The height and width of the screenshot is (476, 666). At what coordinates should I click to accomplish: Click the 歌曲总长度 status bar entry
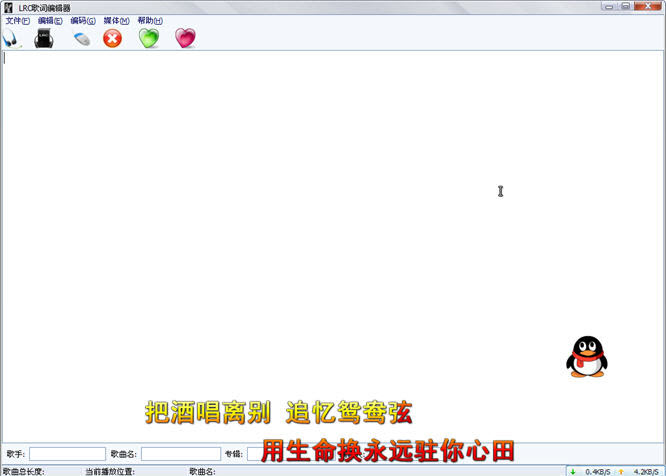[x=23, y=471]
